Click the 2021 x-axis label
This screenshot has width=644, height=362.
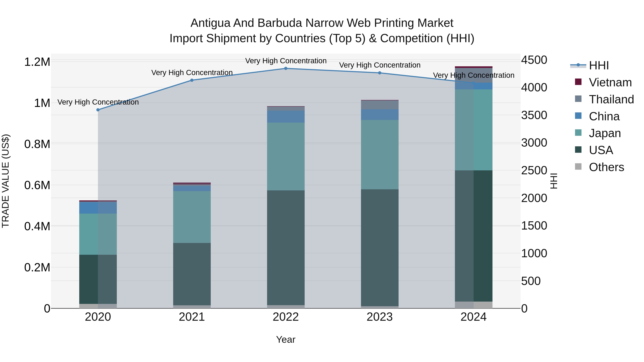click(192, 317)
